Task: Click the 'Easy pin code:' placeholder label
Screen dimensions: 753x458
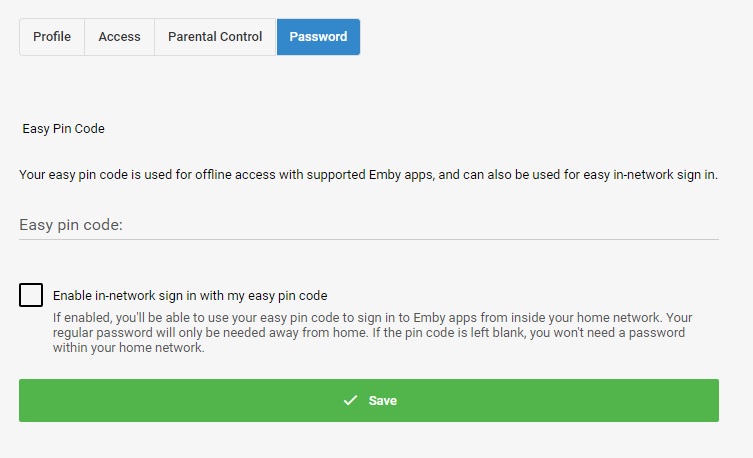Action: coord(71,225)
